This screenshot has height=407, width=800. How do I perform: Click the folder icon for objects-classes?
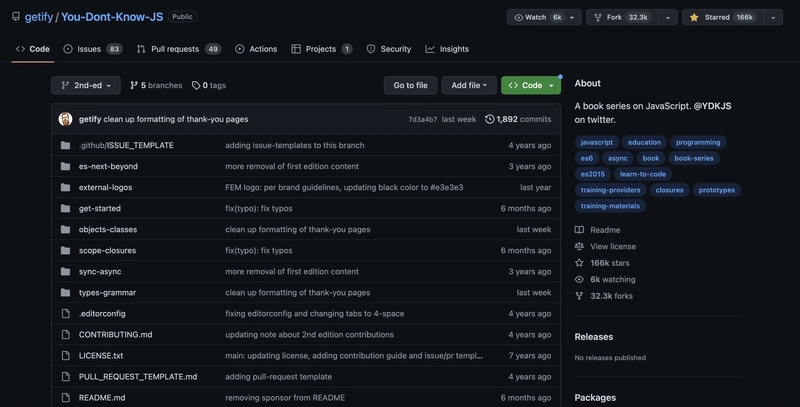click(x=65, y=230)
